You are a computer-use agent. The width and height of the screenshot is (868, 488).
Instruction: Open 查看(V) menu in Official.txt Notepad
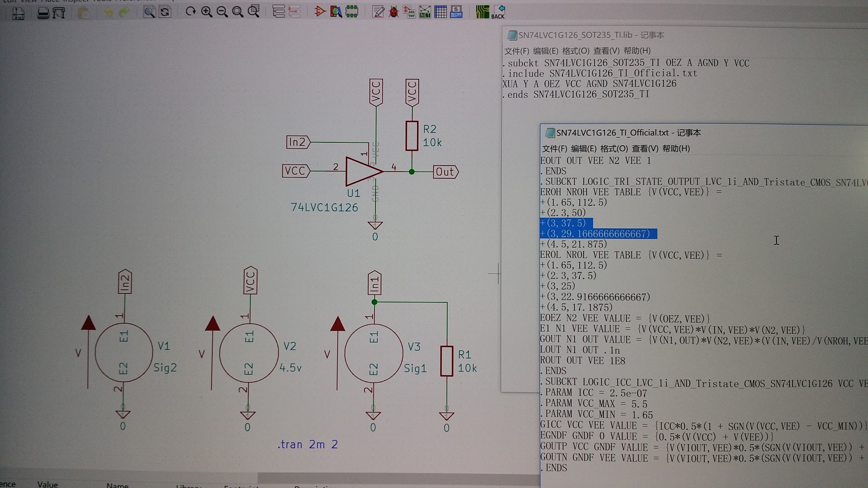(645, 149)
